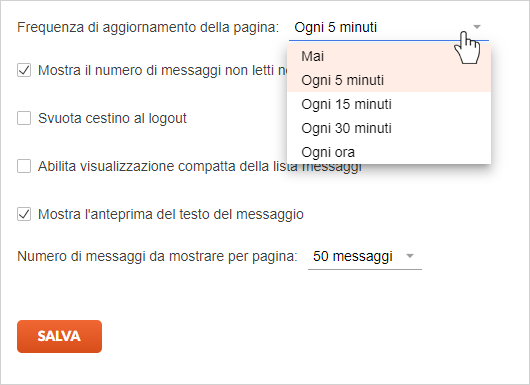The image size is (530, 385).
Task: Click the 'Svuota cestino al logout' label text
Action: point(112,118)
